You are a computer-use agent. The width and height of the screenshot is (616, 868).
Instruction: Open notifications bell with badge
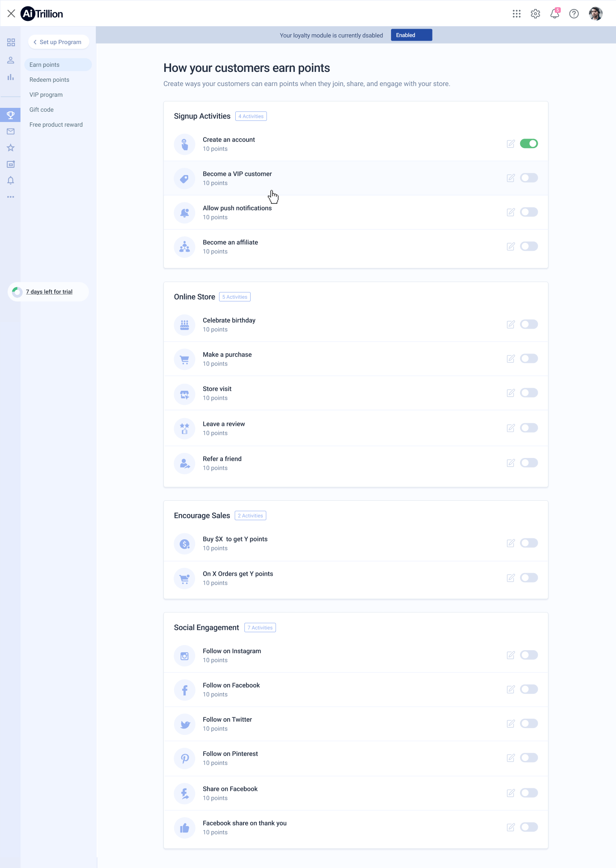555,13
